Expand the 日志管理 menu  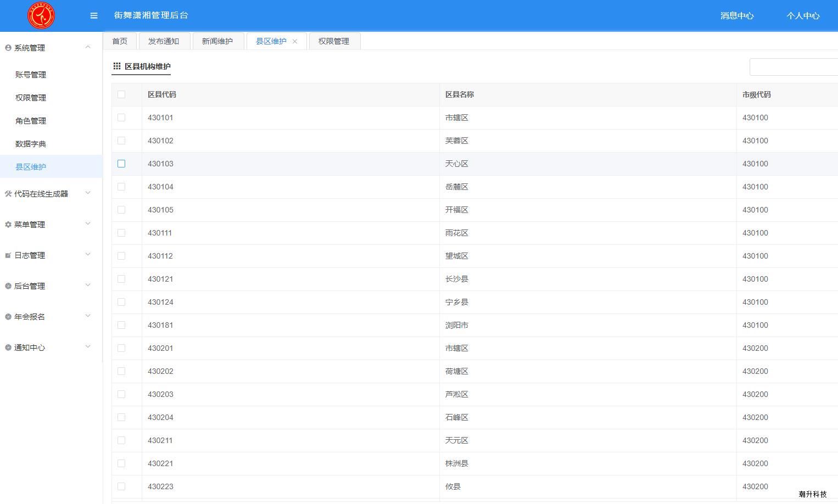point(88,255)
